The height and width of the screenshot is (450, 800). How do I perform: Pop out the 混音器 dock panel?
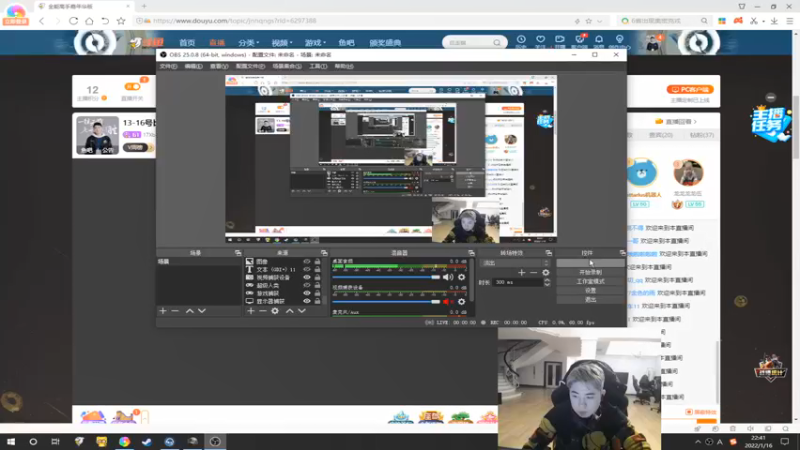471,253
